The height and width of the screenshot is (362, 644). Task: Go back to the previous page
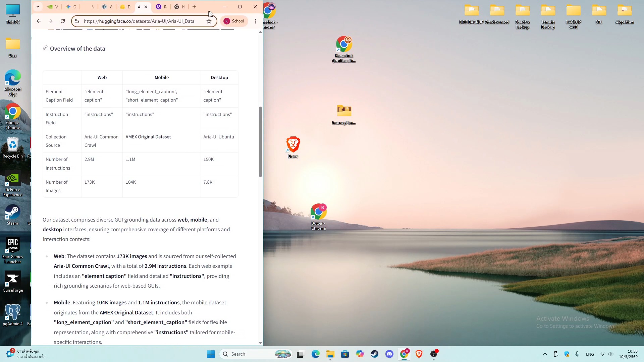(x=39, y=21)
